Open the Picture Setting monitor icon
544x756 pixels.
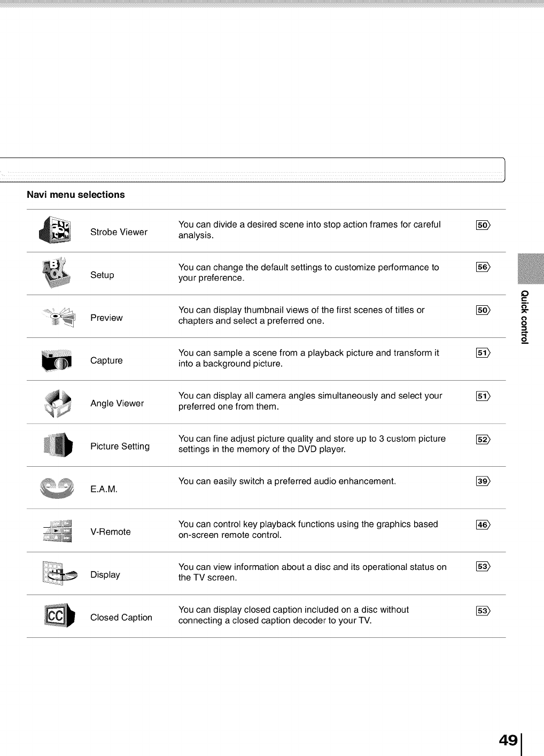point(58,445)
